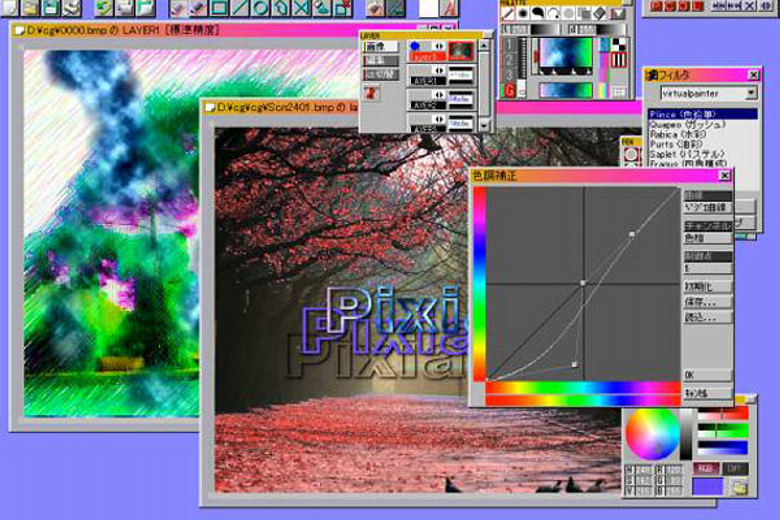Image resolution: width=780 pixels, height=520 pixels.
Task: Click the center control point on the curve
Action: [x=583, y=283]
